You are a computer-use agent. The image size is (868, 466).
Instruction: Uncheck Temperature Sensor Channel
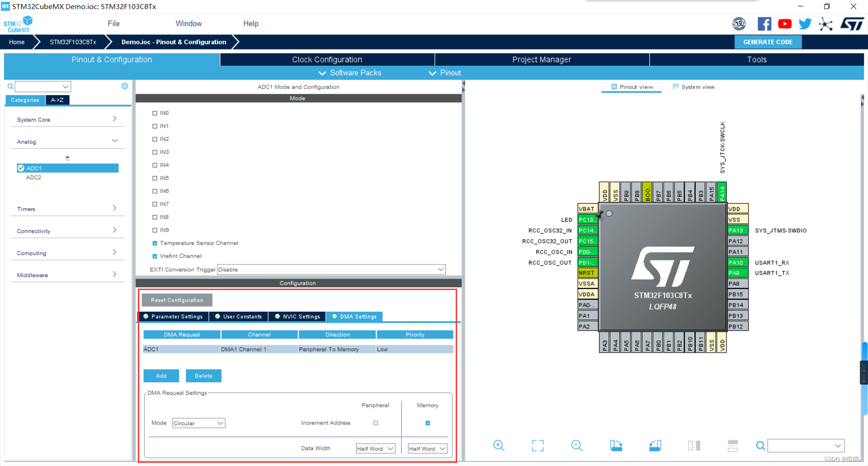(155, 243)
